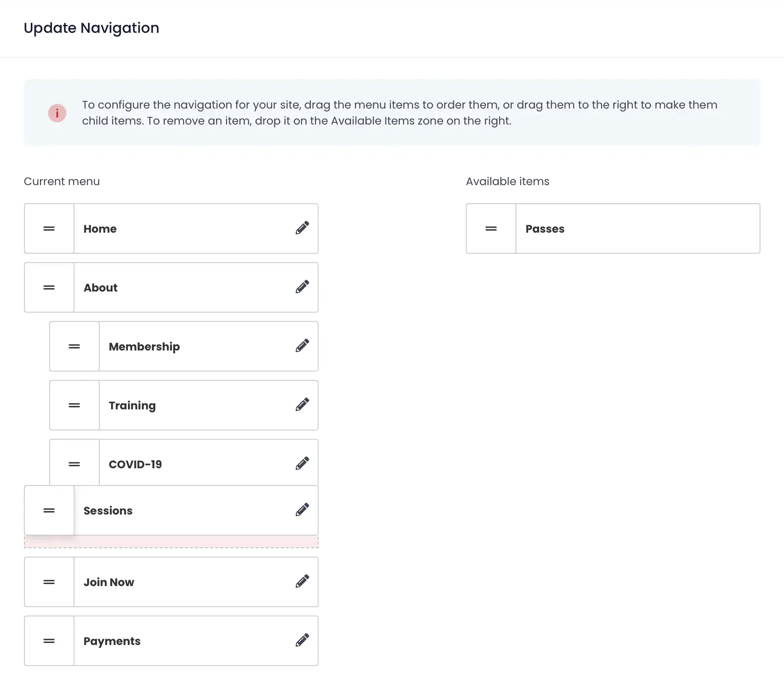Click the drag handle for Home
This screenshot has height=682, width=784.
coord(49,229)
